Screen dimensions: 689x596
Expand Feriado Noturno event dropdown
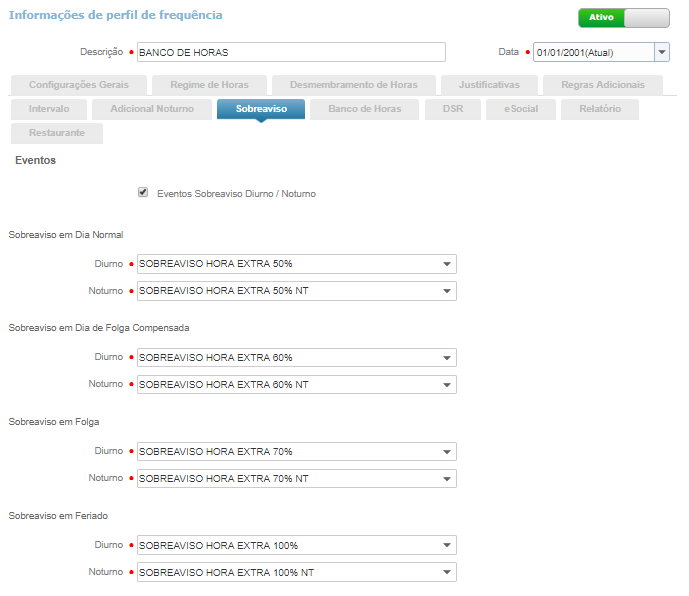click(445, 573)
